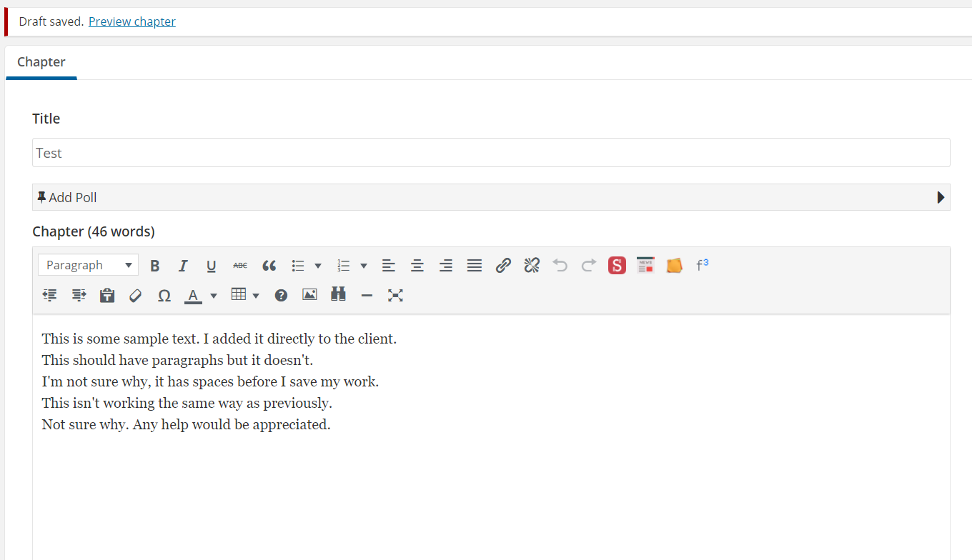The height and width of the screenshot is (560, 972).
Task: Expand the Add Poll section
Action: click(941, 197)
